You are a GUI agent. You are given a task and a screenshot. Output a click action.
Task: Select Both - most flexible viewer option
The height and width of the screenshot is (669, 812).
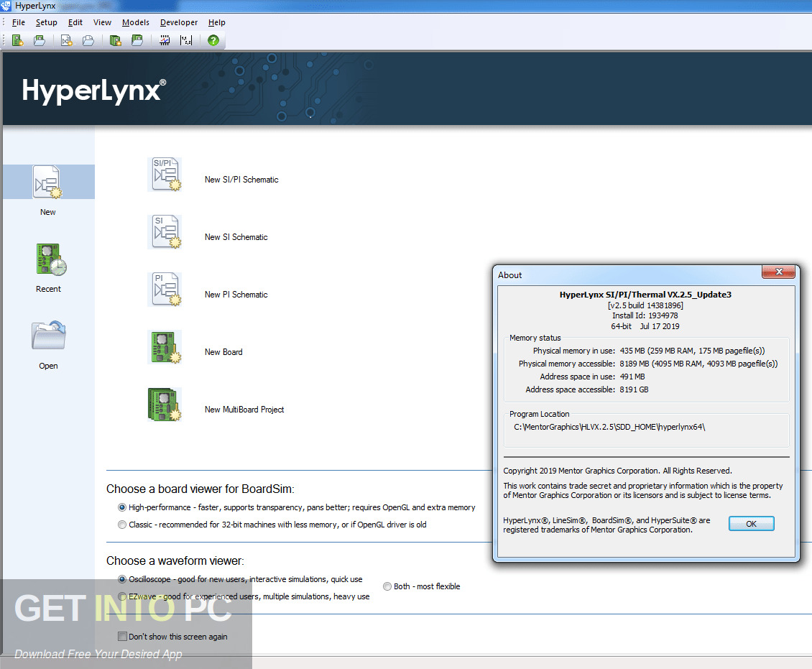pos(387,586)
